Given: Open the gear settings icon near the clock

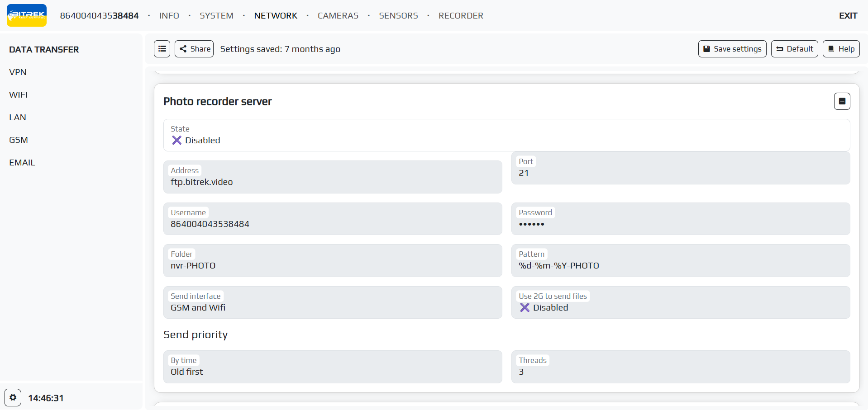Looking at the screenshot, I should pos(13,397).
